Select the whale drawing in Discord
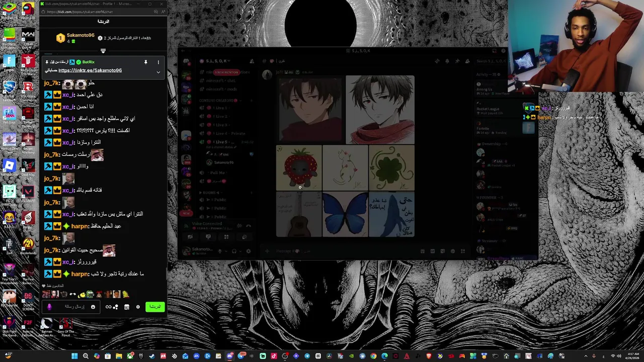Screen dimensions: 644x362 [391, 214]
